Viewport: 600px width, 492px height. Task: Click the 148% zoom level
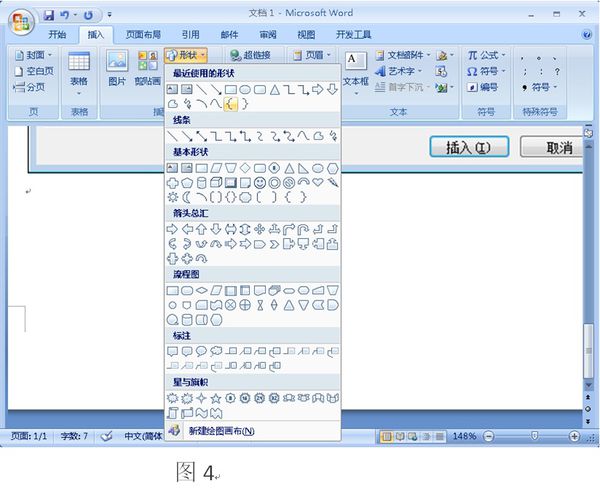coord(464,437)
